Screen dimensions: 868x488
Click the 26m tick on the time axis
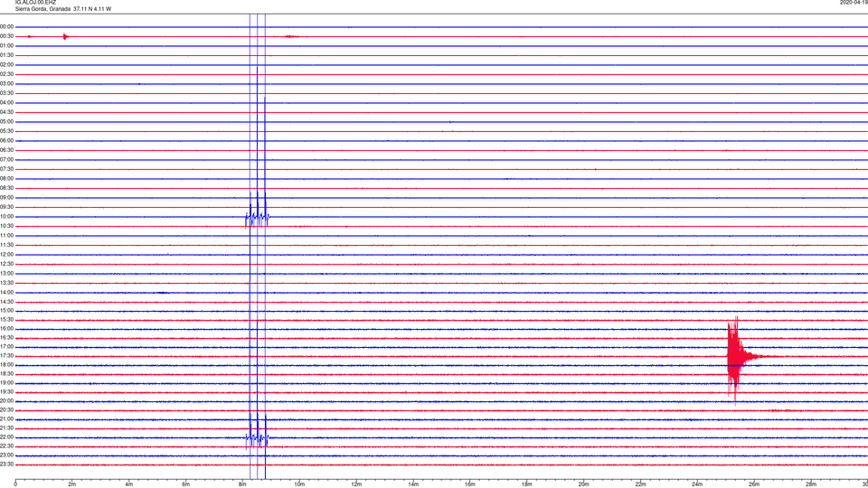tap(754, 484)
